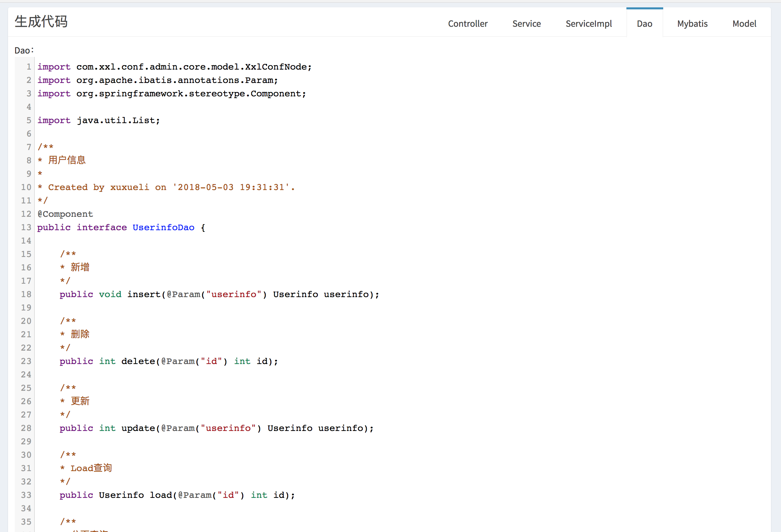781x532 pixels.
Task: Click the java.util.List import line
Action: point(98,120)
